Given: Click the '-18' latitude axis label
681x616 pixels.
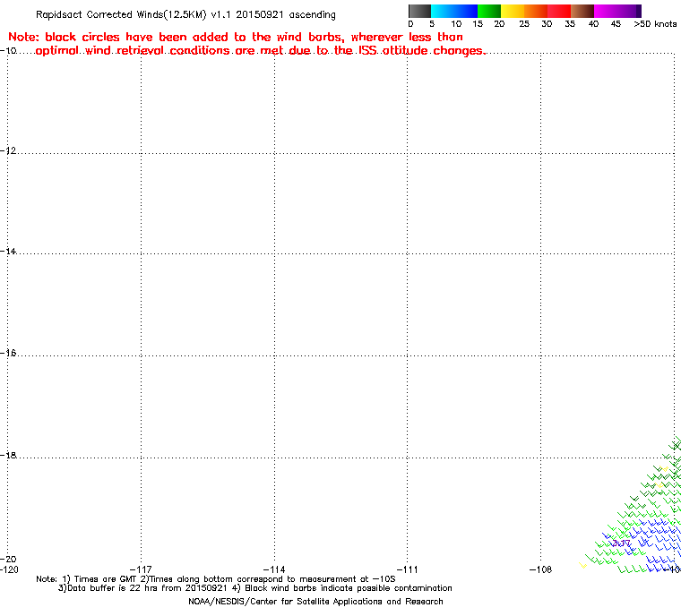Looking at the screenshot, I should (8, 455).
